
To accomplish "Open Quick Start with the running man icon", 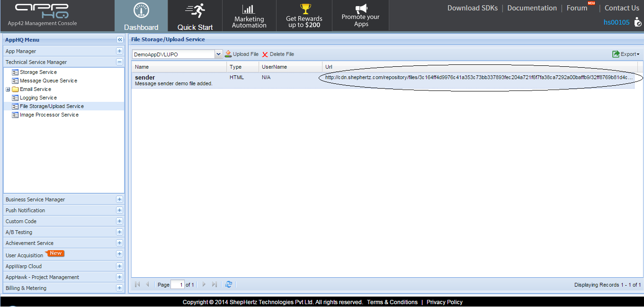I will coord(195,11).
